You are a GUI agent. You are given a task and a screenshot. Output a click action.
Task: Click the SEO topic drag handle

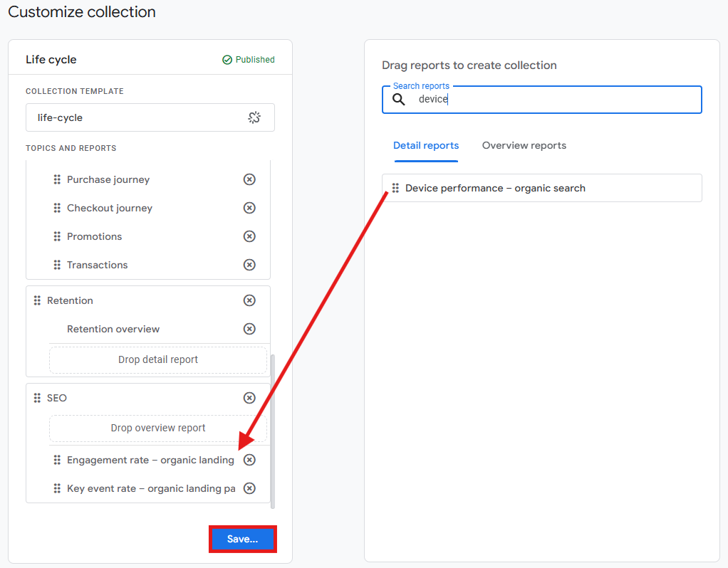click(x=37, y=398)
